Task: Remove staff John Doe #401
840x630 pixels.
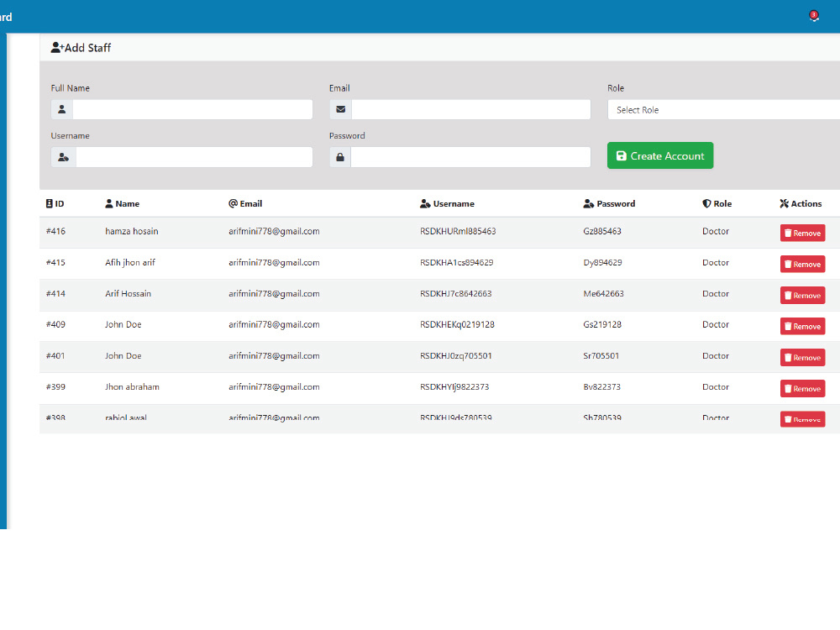Action: 802,357
